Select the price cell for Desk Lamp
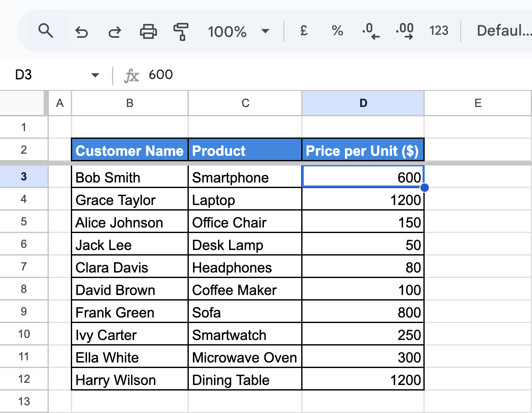The width and height of the screenshot is (532, 413). tap(363, 244)
